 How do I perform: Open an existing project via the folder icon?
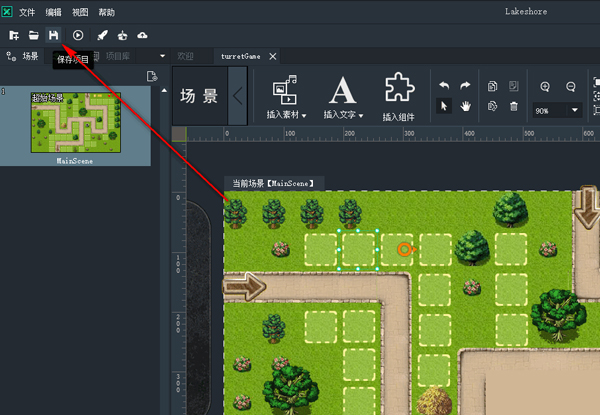coord(34,35)
